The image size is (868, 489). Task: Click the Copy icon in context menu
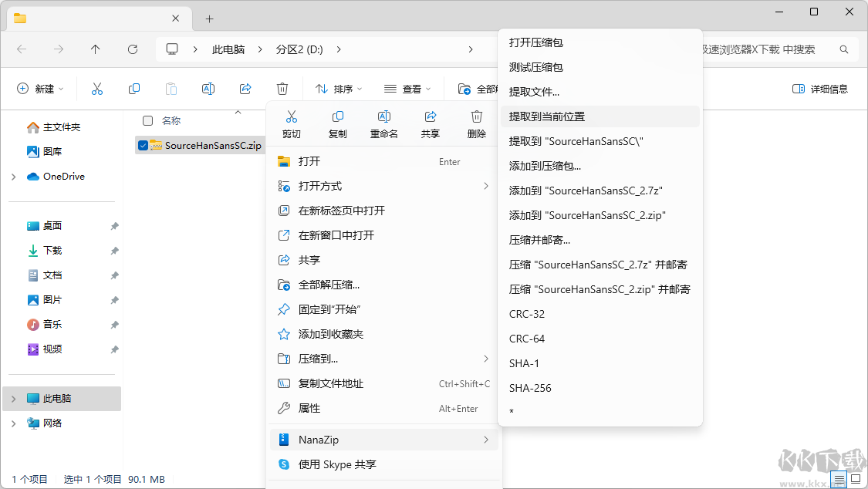tap(337, 117)
